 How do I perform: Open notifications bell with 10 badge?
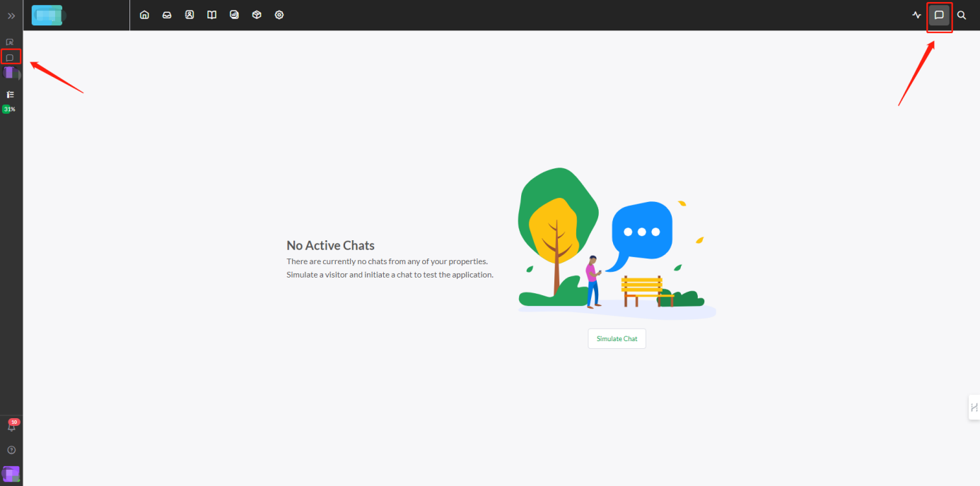click(11, 427)
